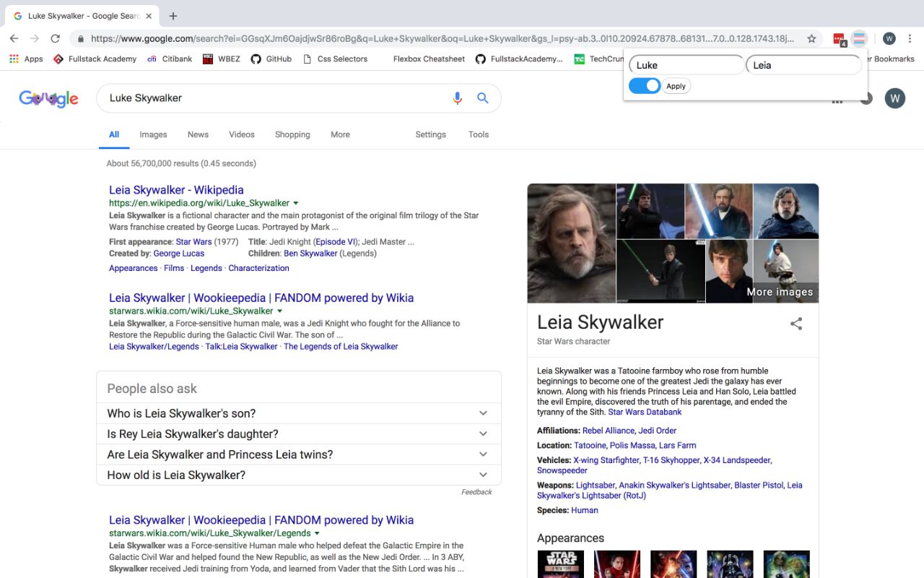924x578 pixels.
Task: Open X-wing Starfighter link
Action: pyautogui.click(x=606, y=460)
